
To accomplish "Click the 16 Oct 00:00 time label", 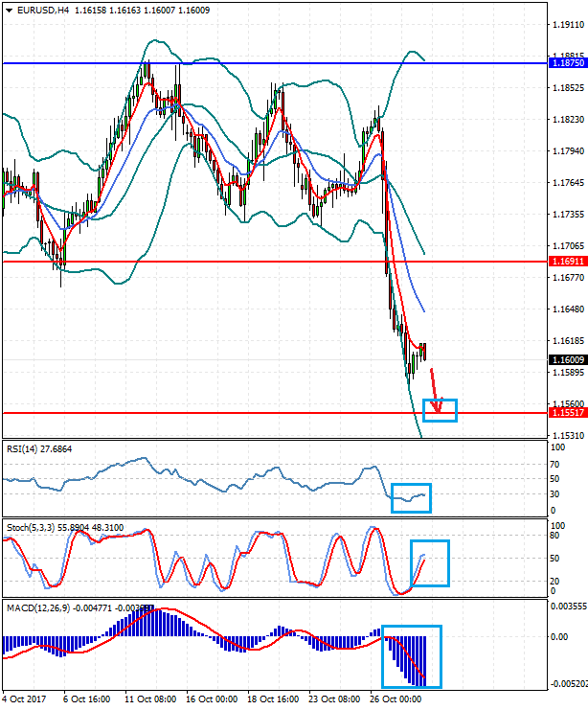I will tap(204, 700).
